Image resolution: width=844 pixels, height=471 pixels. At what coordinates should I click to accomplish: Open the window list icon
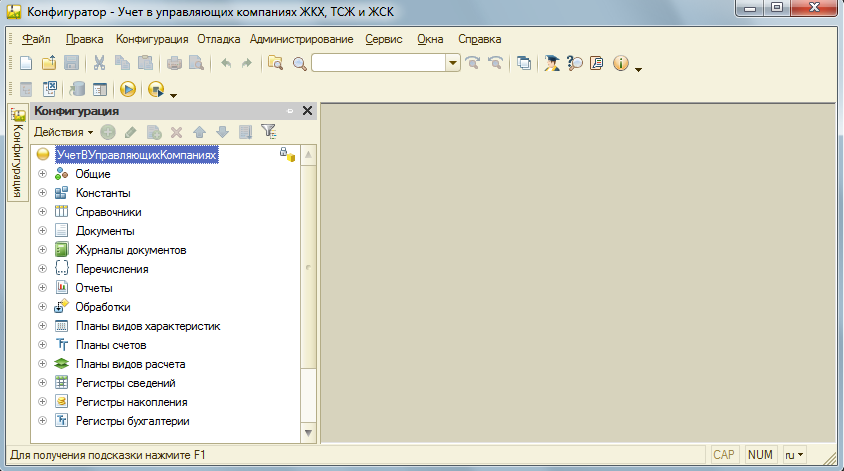pyautogui.click(x=524, y=63)
